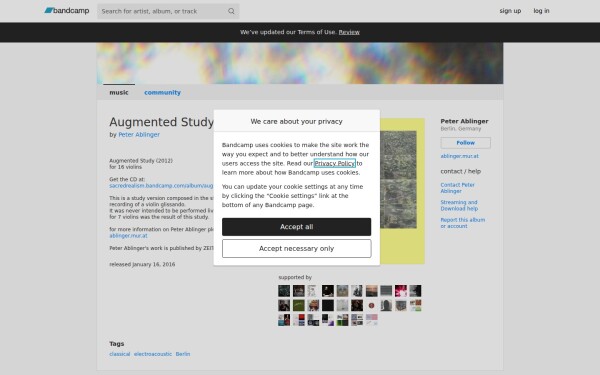Open the Peter Ablinger artist link under title

139,134
